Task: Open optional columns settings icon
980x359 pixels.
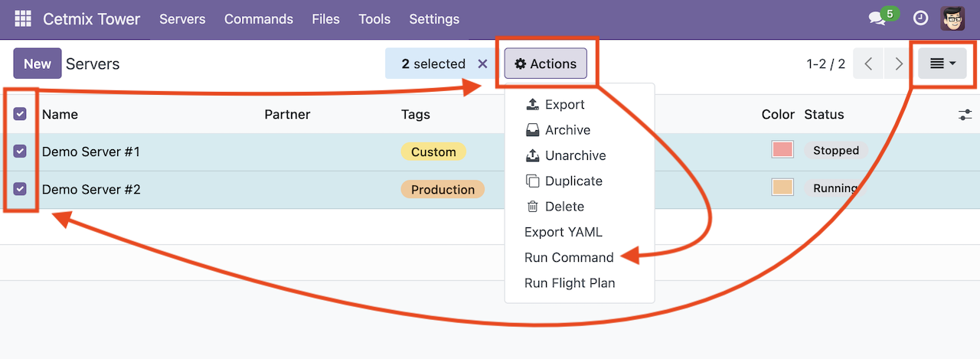Action: point(965,115)
